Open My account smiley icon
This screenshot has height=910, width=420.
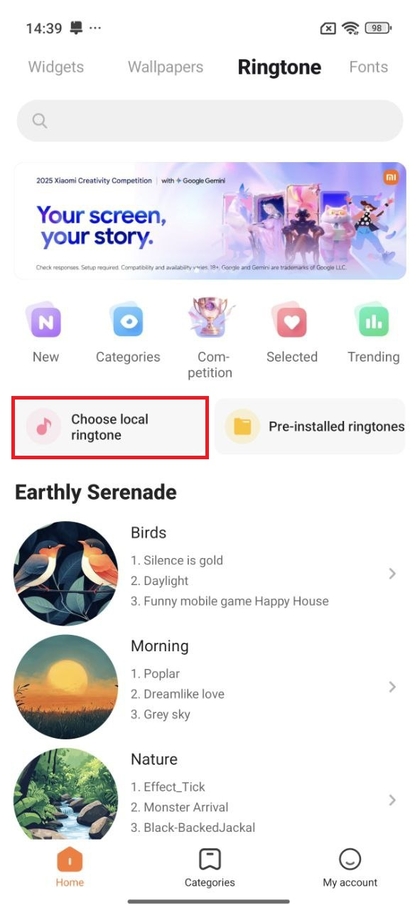pos(350,860)
